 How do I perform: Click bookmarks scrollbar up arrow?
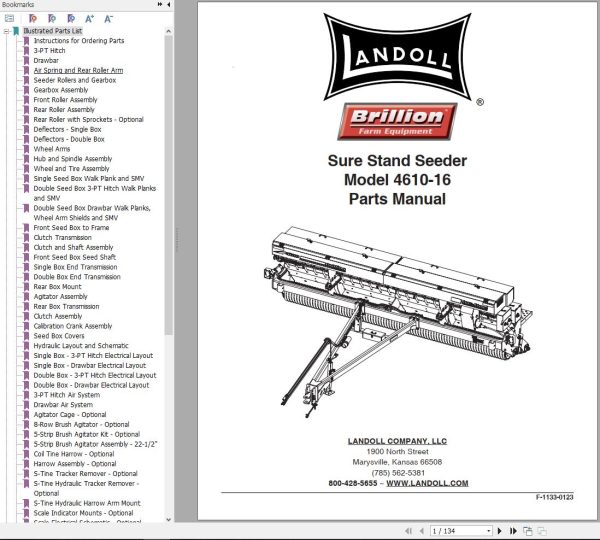click(168, 31)
